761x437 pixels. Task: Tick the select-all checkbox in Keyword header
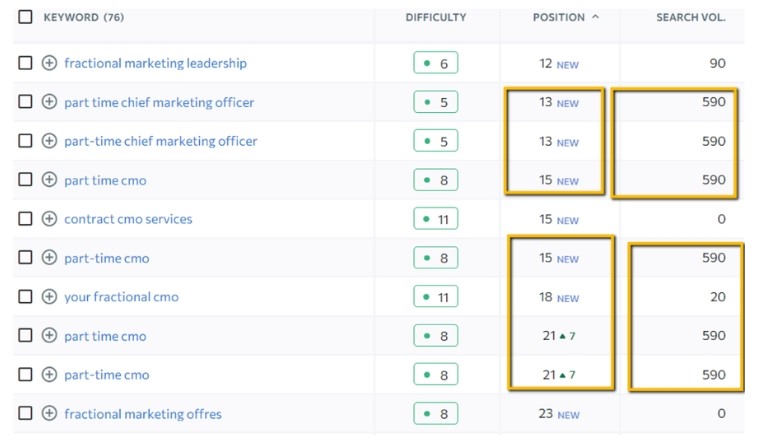click(x=25, y=17)
